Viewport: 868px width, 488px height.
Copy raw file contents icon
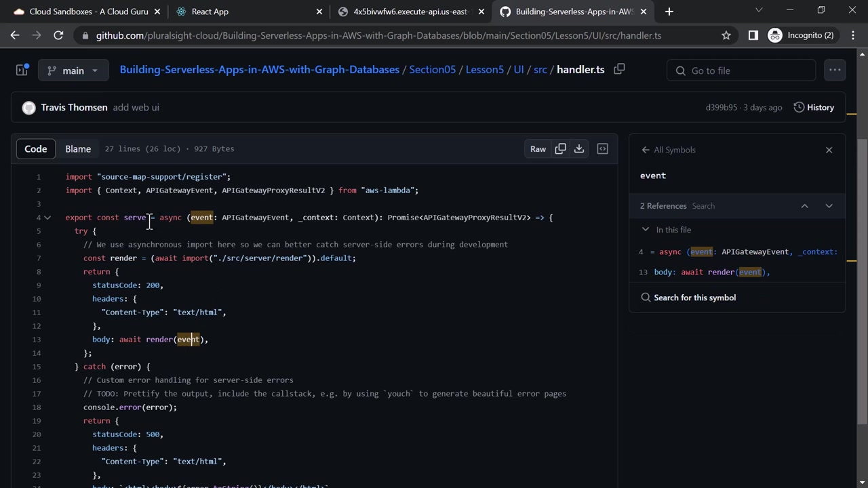(x=560, y=149)
